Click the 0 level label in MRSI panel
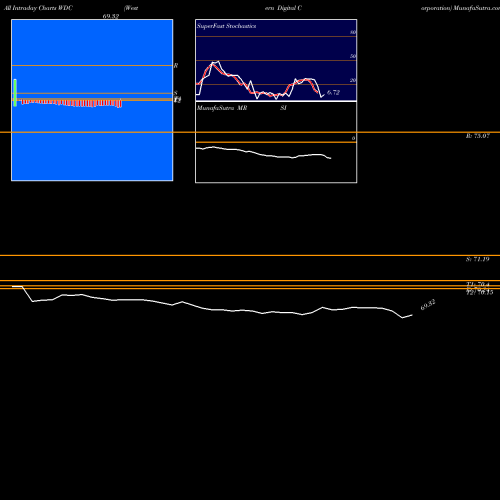Image resolution: width=500 pixels, height=500 pixels. (354, 138)
